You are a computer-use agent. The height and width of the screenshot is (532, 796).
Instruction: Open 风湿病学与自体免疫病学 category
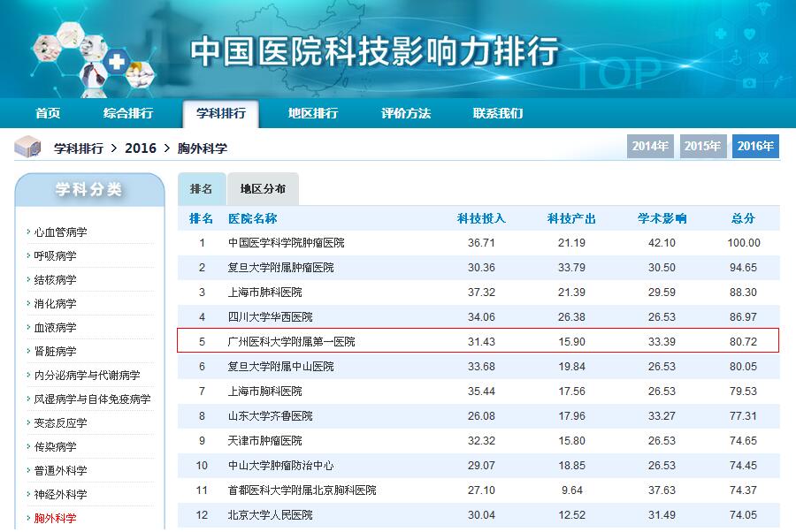92,399
